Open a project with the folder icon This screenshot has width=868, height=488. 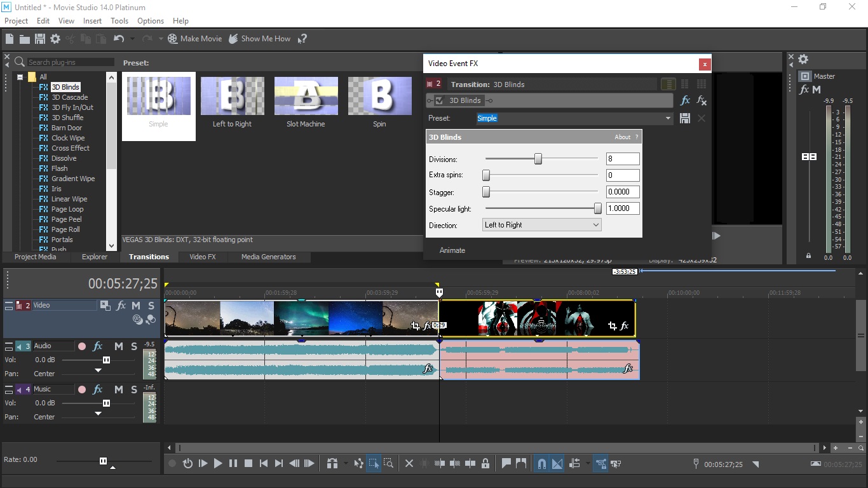[24, 39]
